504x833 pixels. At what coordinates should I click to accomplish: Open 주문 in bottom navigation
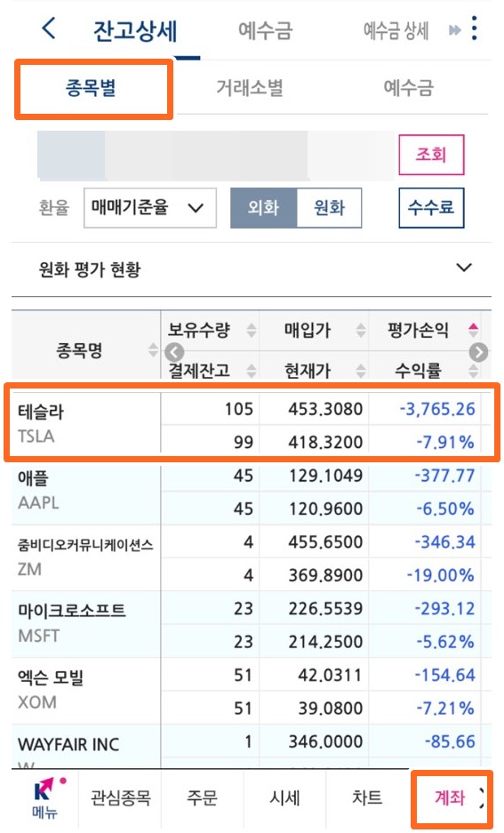(x=203, y=797)
